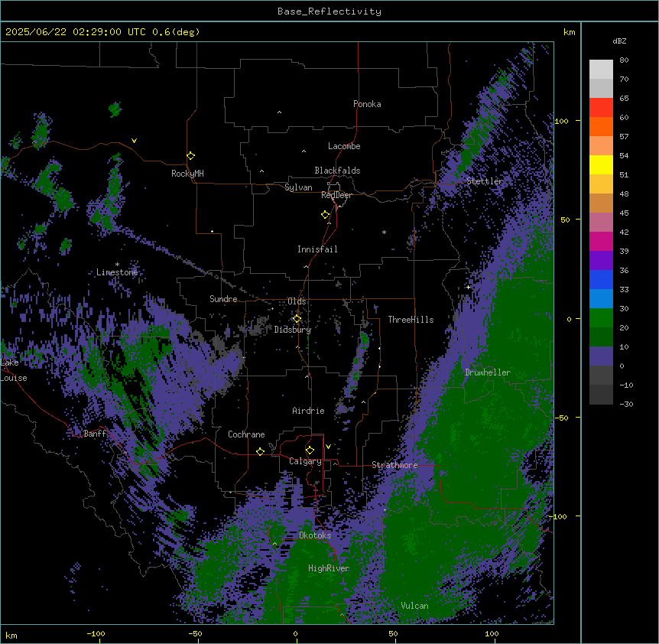This screenshot has height=644, width=659.
Task: Select the blue 33-36 dBZ legend swatch
Action: 601,279
